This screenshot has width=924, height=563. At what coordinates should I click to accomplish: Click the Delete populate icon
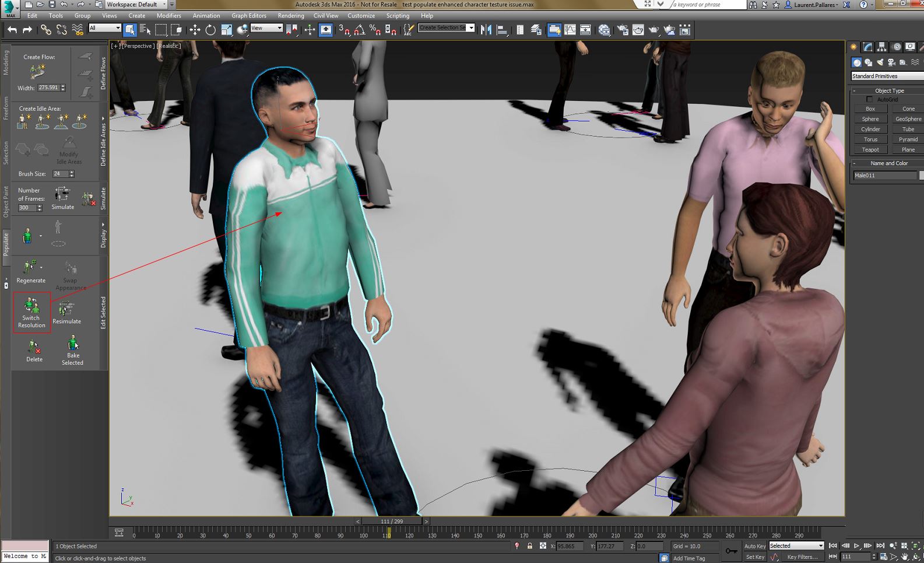tap(34, 347)
